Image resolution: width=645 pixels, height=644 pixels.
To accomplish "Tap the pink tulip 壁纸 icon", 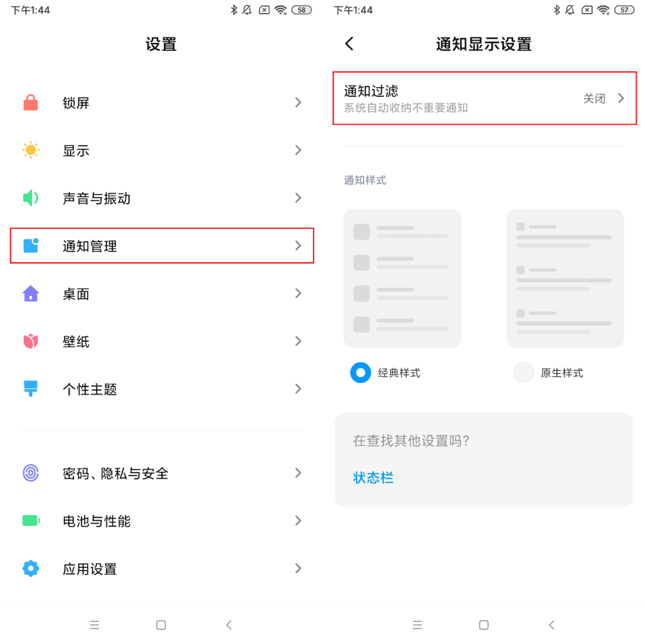I will point(31,341).
